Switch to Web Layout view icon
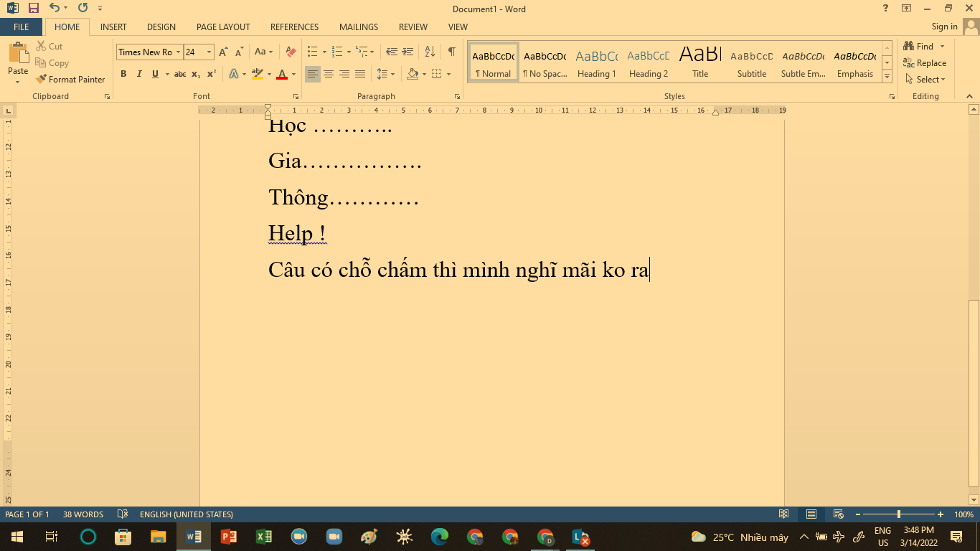 click(838, 514)
